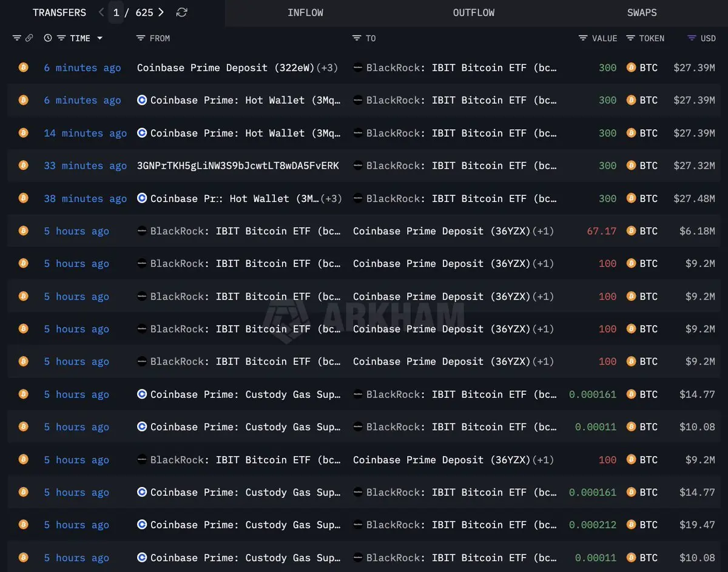Click BTC token label in the $6.18M row
The image size is (728, 572).
pos(649,231)
